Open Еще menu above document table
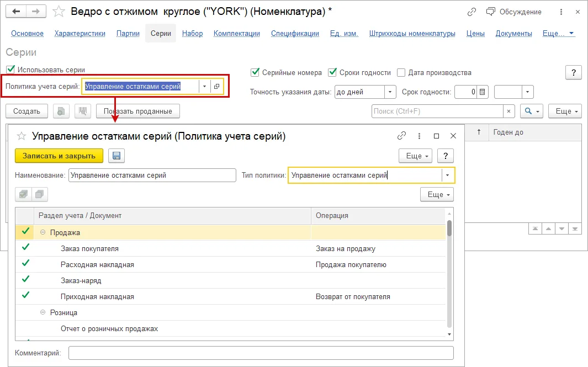The height and width of the screenshot is (367, 588). pyautogui.click(x=437, y=195)
